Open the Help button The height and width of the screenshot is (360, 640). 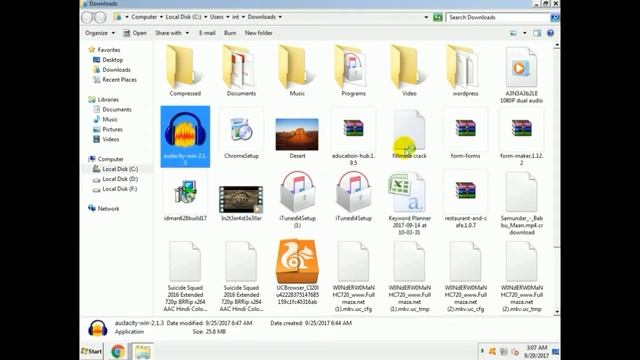[550, 33]
